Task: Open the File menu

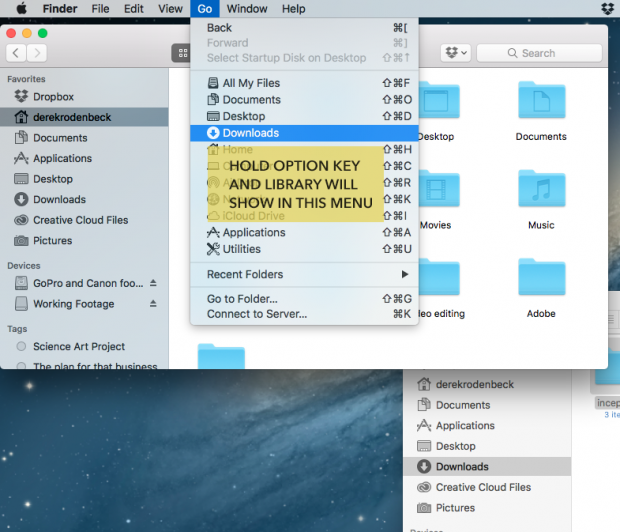Action: click(x=100, y=8)
